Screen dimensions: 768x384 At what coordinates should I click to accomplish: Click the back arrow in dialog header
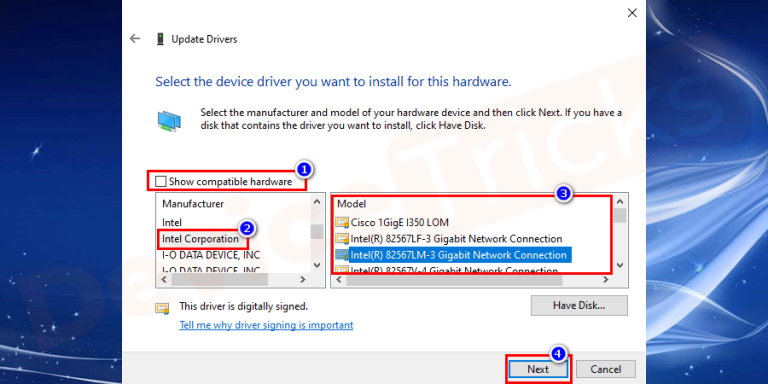135,39
